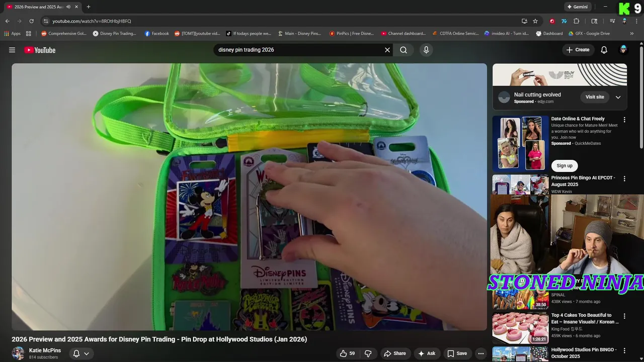Viewport: 644px width, 362px height.
Task: Open YouTube notifications bell
Action: (x=604, y=50)
